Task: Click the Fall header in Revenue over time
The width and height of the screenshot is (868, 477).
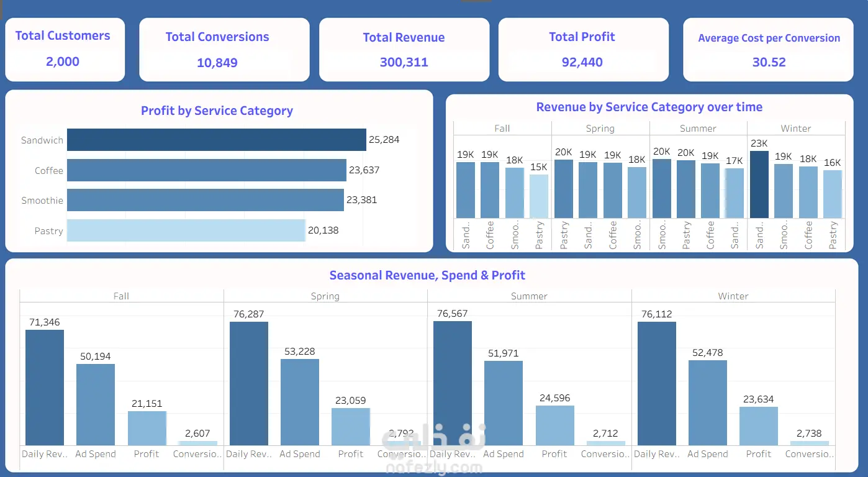Action: point(502,129)
